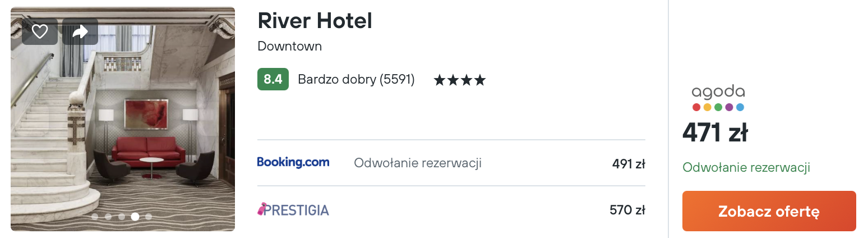Show the third photo via carousel dot
The height and width of the screenshot is (238, 868).
point(122,216)
